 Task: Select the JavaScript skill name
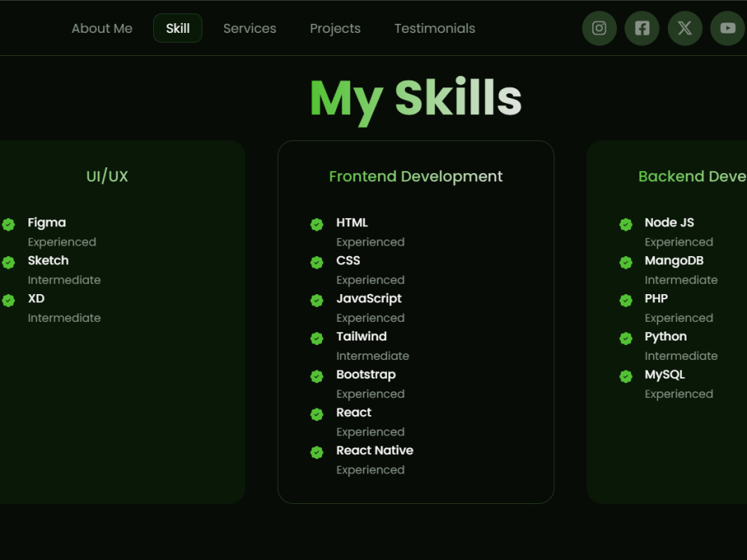tap(369, 299)
